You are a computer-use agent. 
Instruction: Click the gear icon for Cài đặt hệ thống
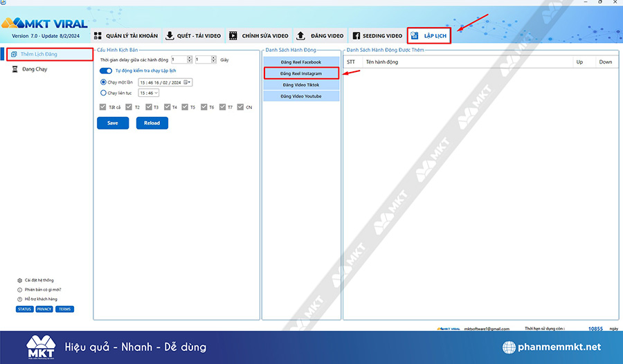[19, 280]
